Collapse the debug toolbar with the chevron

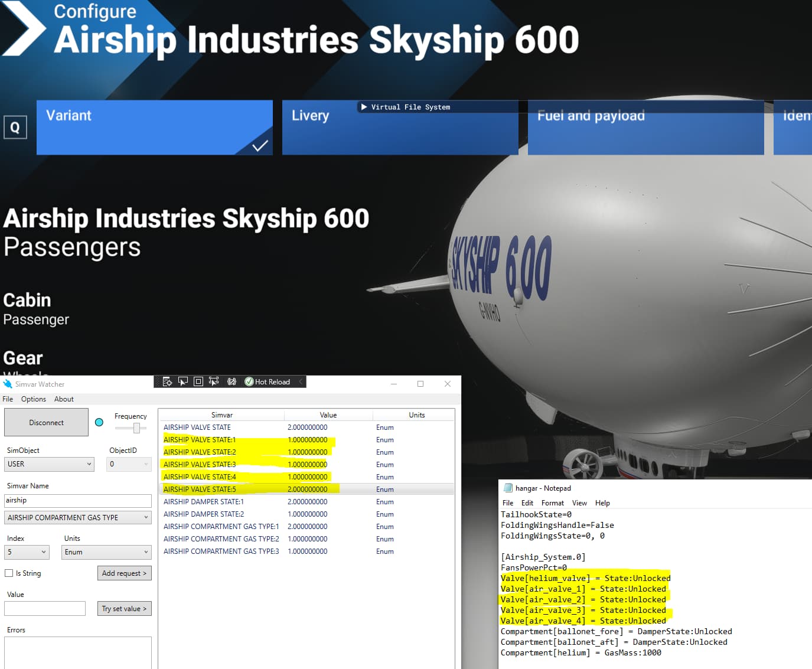tap(301, 381)
